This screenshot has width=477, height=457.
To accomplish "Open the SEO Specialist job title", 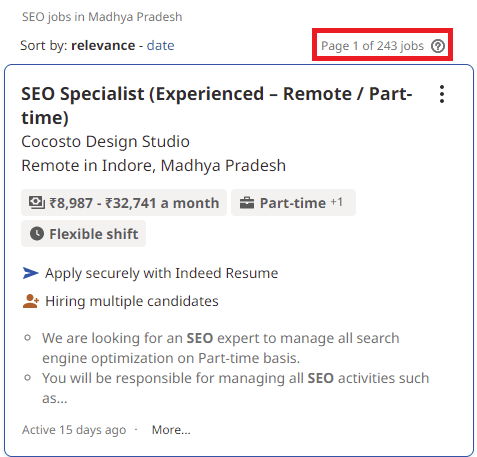I will [x=217, y=106].
